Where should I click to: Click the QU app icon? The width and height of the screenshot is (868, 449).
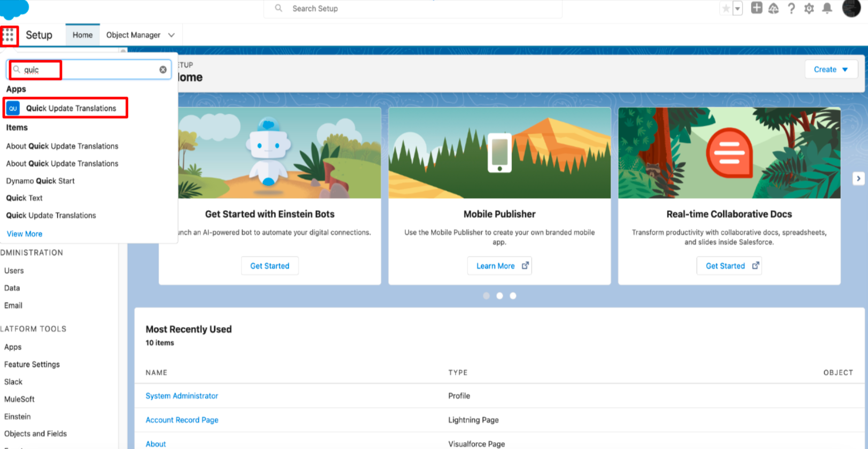click(13, 108)
